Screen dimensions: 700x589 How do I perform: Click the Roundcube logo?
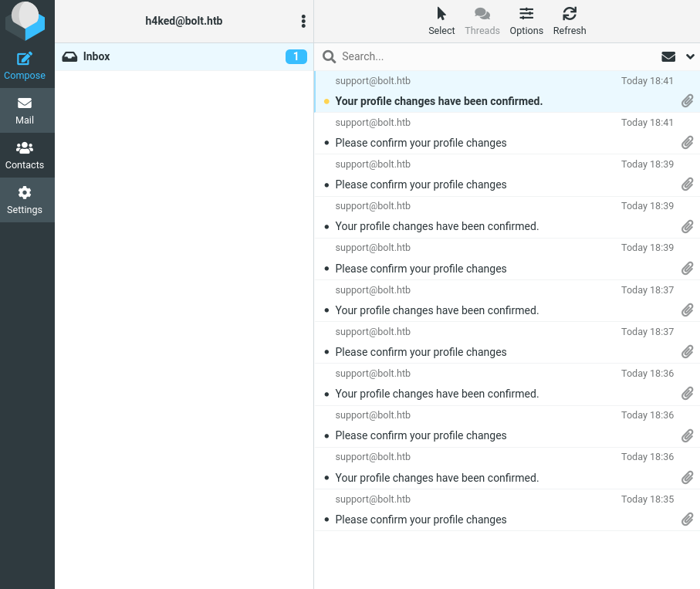click(x=25, y=22)
